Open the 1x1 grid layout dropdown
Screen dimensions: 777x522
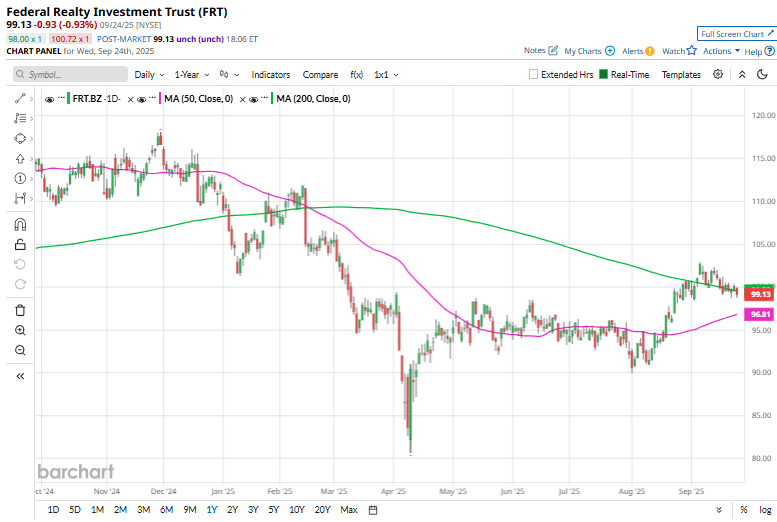(386, 74)
